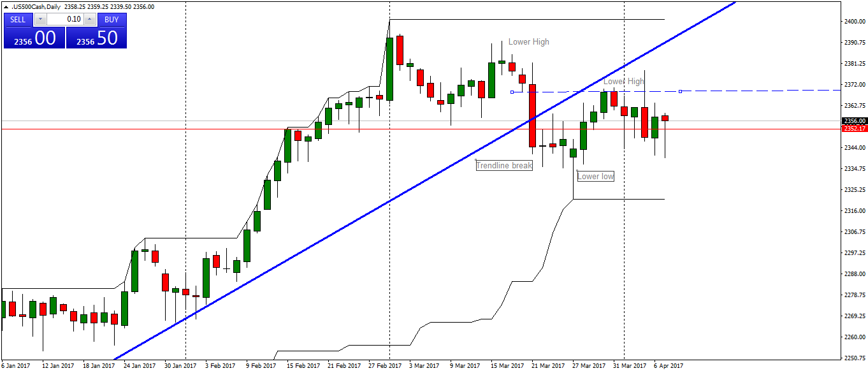The height and width of the screenshot is (373, 868).
Task: Select the red bid price marker 2352.17
Action: [x=854, y=128]
